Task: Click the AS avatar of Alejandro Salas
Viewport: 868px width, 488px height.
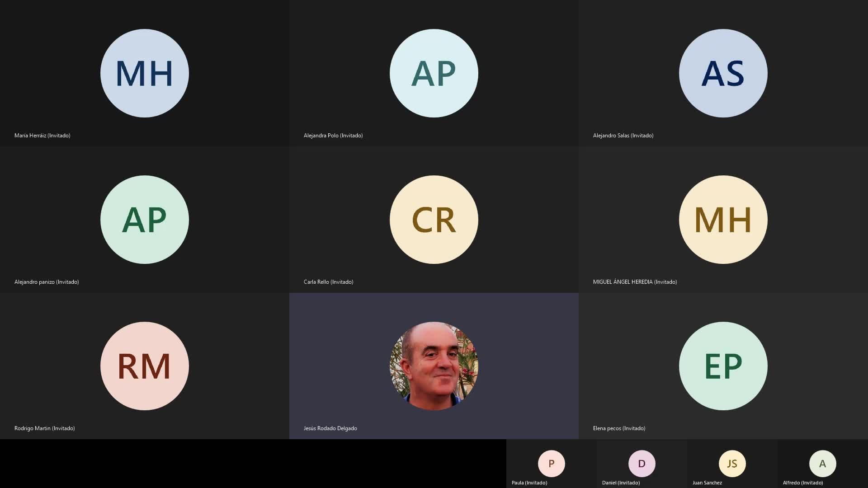Action: [723, 73]
